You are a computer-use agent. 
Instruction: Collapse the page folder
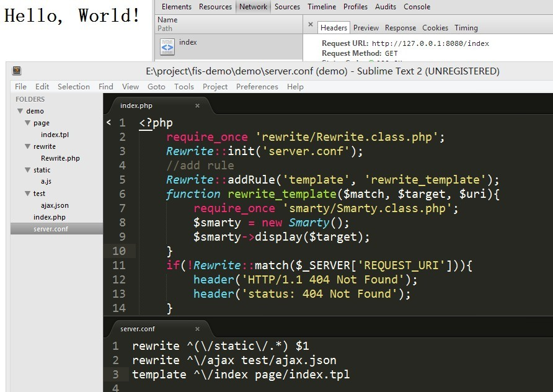click(27, 123)
